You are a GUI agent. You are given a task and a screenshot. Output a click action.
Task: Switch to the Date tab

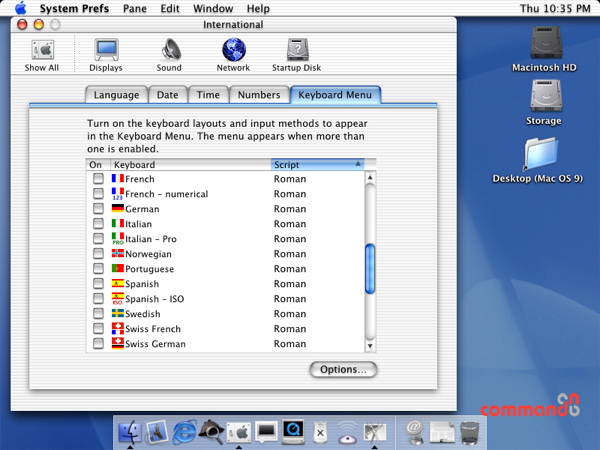point(168,95)
